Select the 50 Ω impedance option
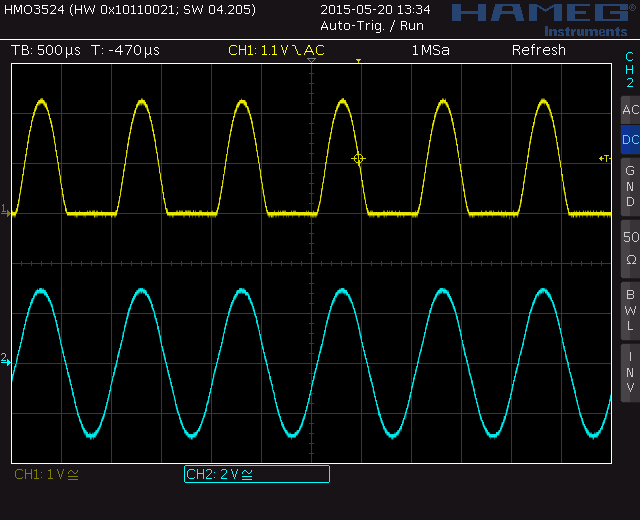The width and height of the screenshot is (640, 520). pos(630,248)
